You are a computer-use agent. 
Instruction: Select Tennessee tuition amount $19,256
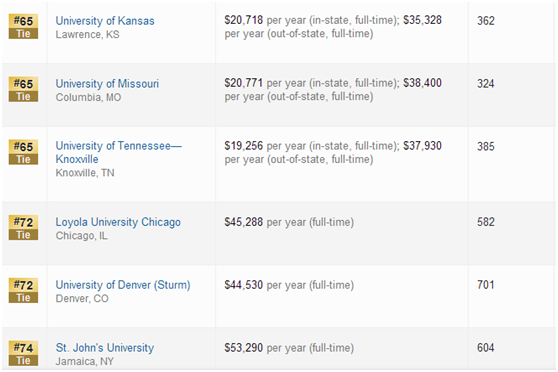point(243,146)
